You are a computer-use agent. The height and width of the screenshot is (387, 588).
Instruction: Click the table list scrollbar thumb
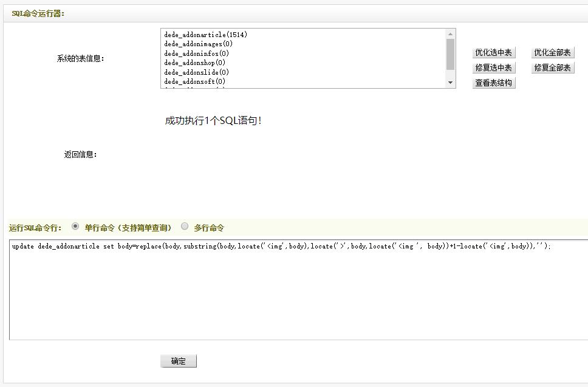[450, 55]
